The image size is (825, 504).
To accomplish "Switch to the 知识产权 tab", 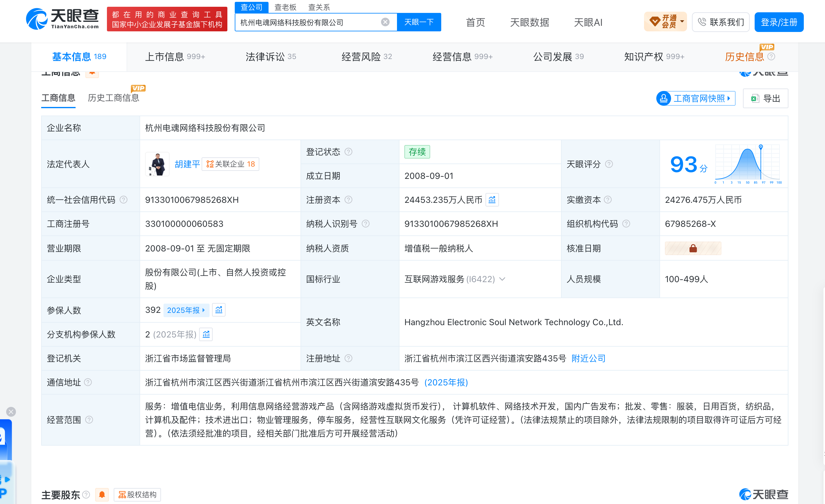I will click(x=654, y=57).
